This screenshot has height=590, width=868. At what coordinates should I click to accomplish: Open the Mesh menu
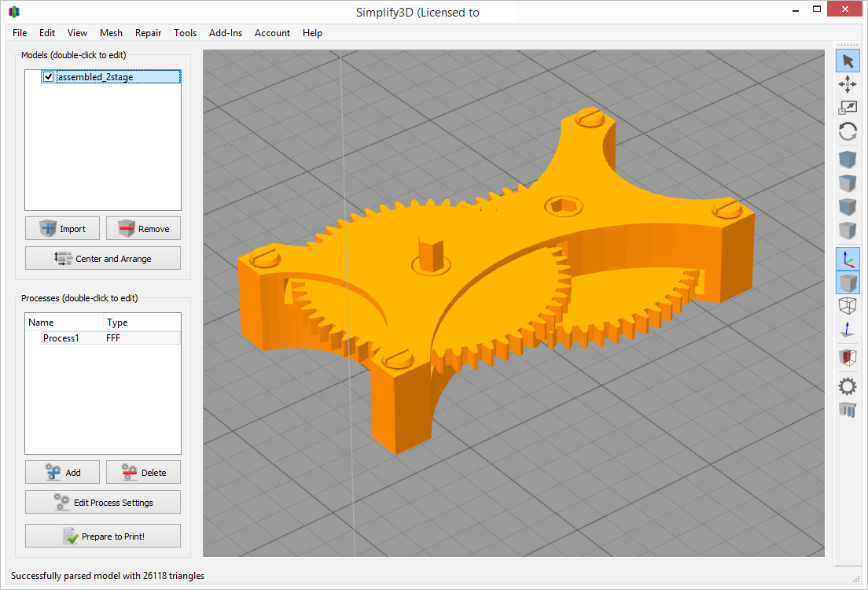point(112,33)
